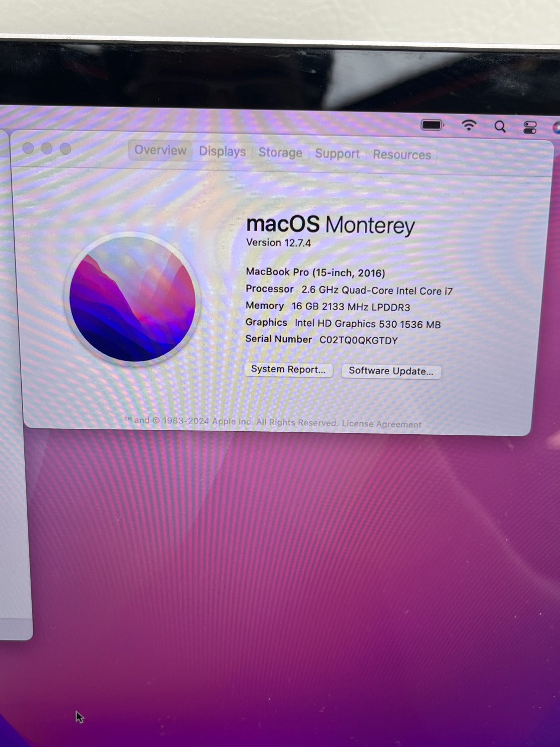
Task: Close the About This Mac window
Action: pos(28,148)
